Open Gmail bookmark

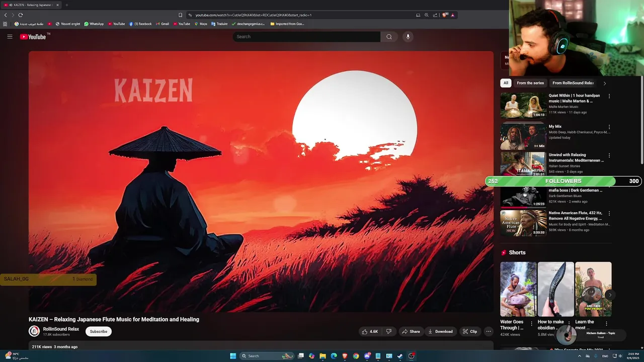tap(162, 24)
